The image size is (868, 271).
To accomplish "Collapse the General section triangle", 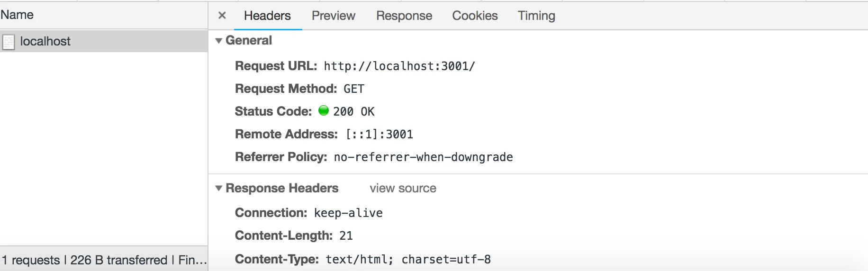I will click(x=218, y=41).
